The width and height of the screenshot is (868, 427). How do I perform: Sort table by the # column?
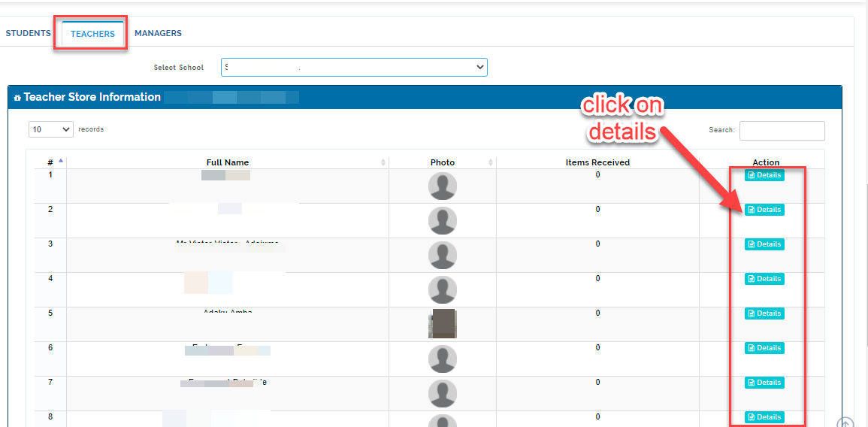click(50, 162)
